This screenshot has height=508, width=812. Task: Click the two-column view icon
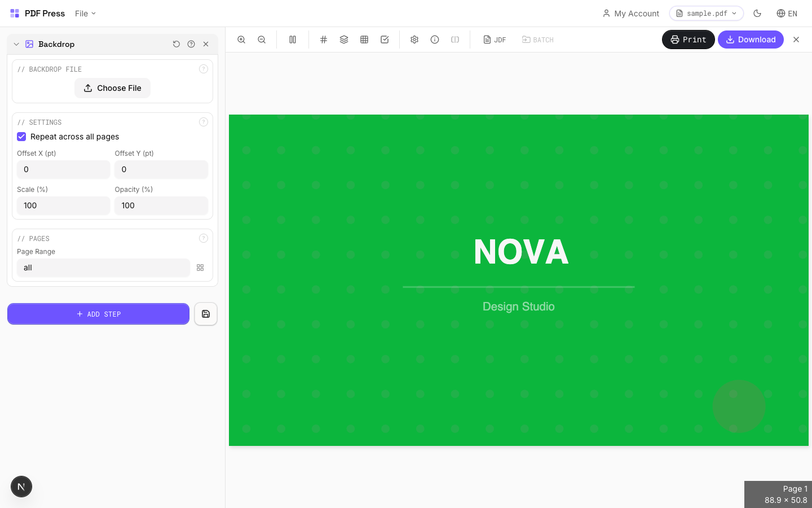click(293, 40)
